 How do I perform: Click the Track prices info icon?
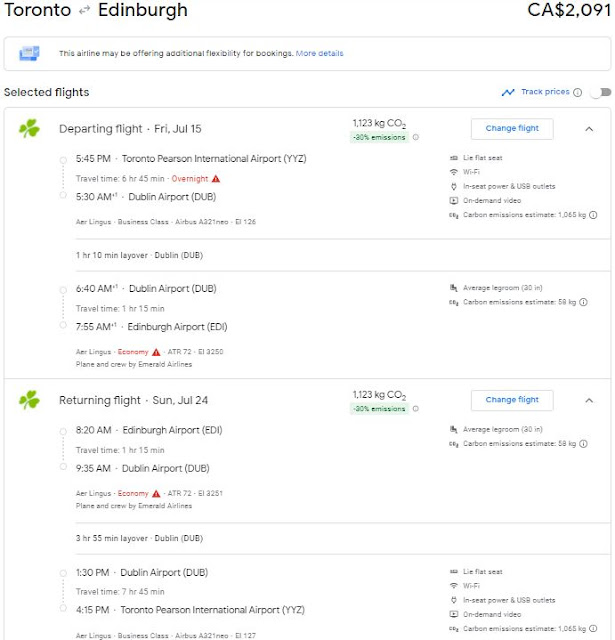click(577, 93)
